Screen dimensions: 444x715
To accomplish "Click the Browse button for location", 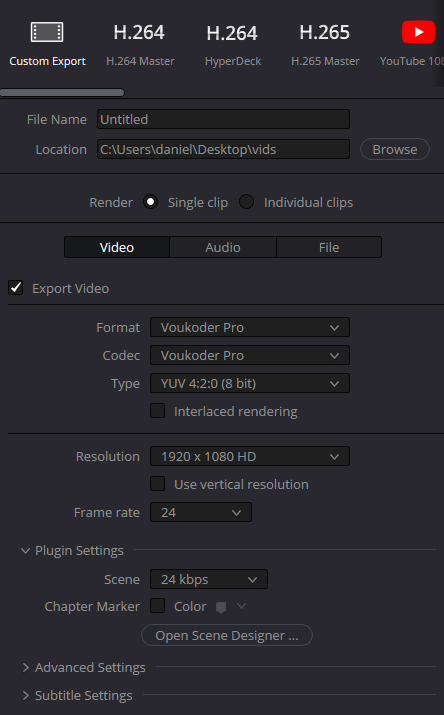I will [x=395, y=149].
